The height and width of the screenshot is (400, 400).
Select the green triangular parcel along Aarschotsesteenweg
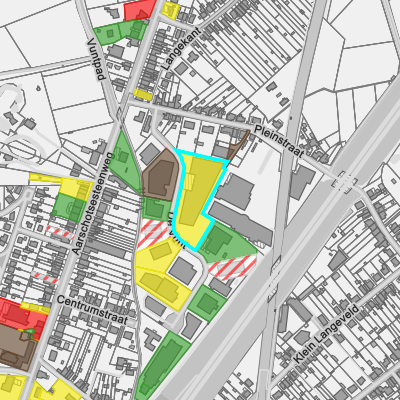tap(125, 162)
